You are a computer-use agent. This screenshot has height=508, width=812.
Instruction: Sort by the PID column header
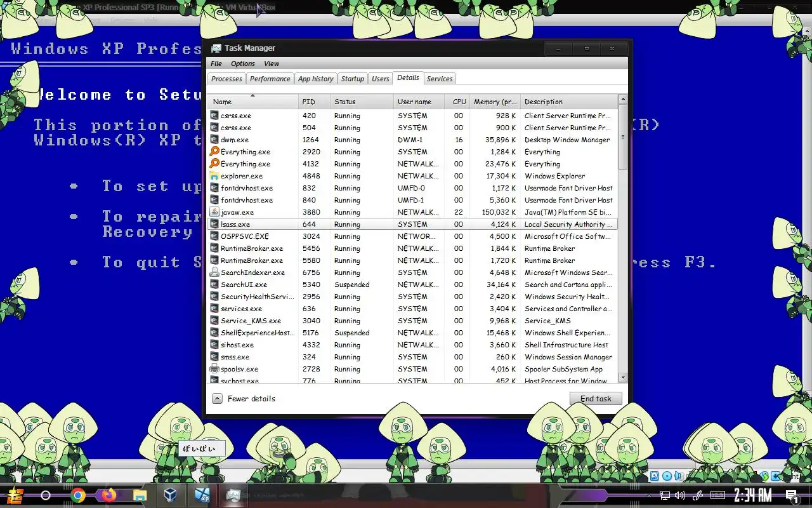(315, 102)
